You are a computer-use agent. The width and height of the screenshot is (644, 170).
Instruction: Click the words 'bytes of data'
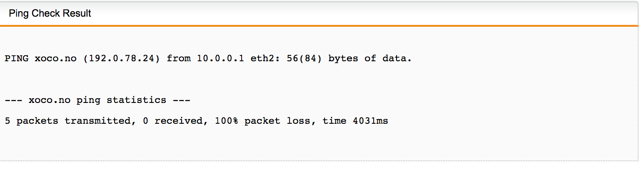370,58
